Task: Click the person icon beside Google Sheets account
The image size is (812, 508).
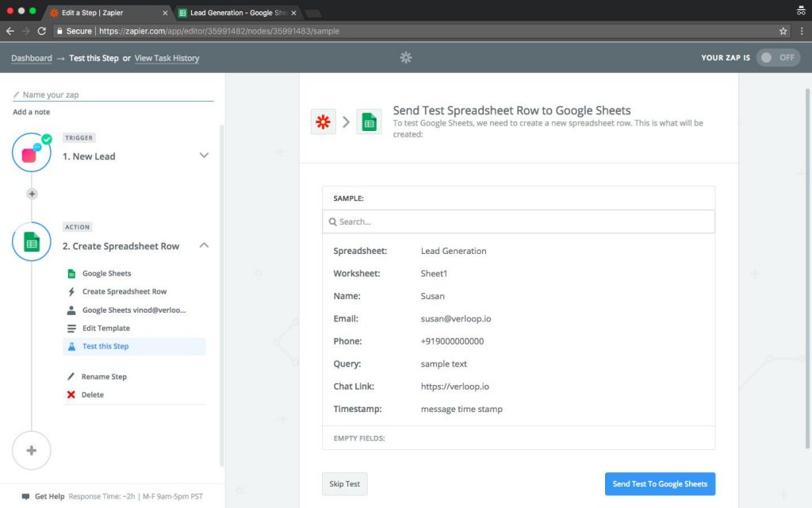Action: (71, 310)
